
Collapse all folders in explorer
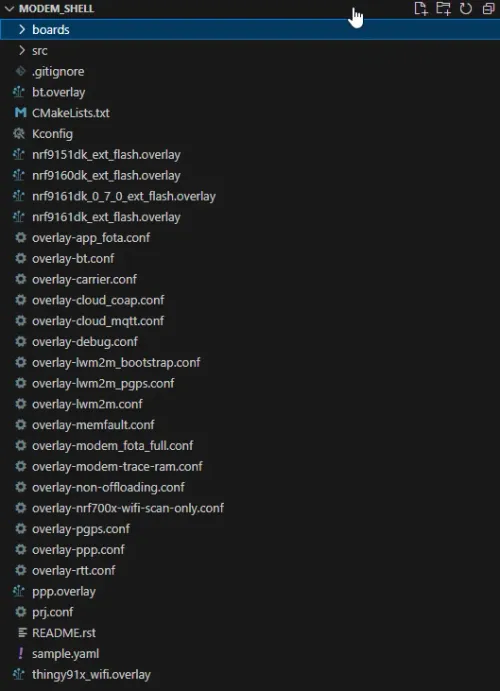pos(489,8)
